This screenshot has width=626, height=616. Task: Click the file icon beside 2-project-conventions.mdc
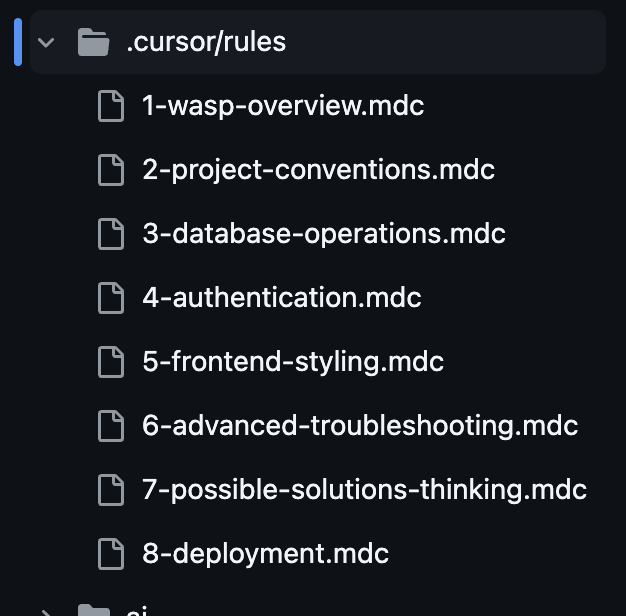tap(111, 170)
